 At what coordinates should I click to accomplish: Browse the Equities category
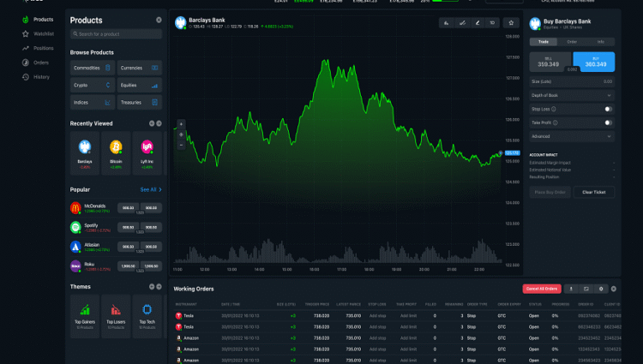coord(140,85)
